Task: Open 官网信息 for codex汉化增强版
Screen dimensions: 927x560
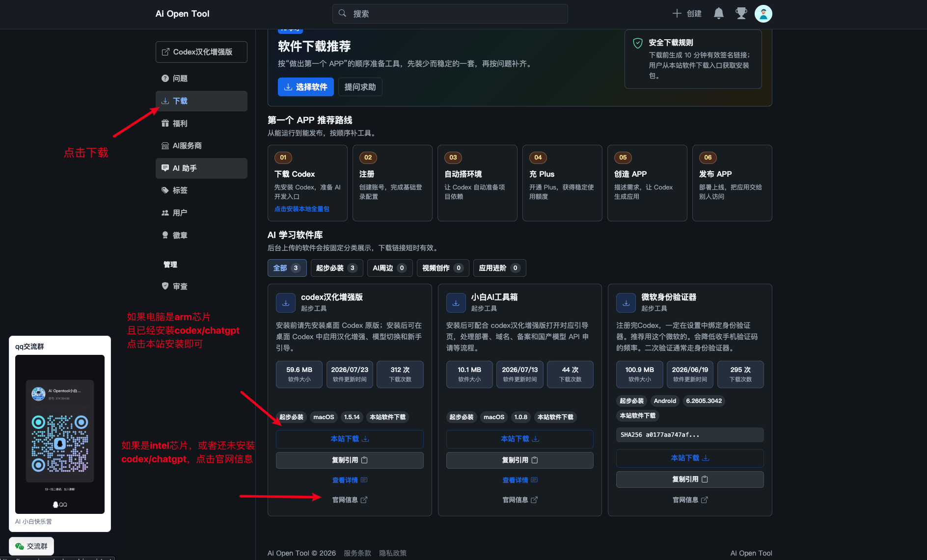Action: [350, 500]
